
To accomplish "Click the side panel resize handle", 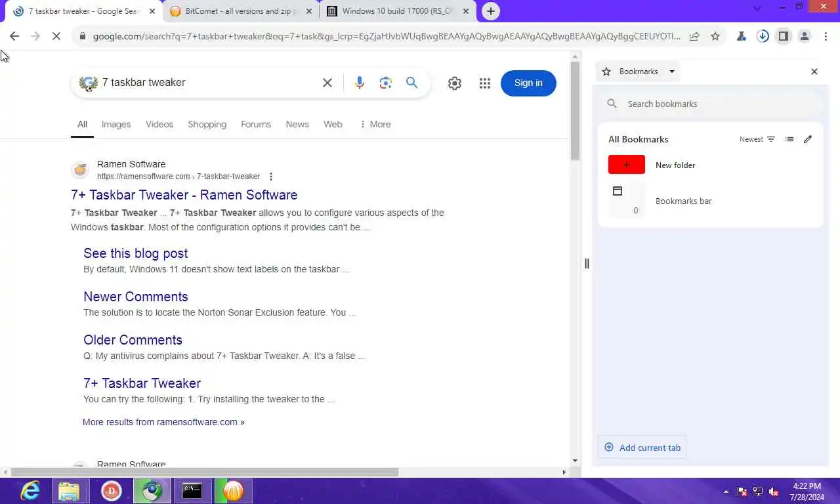I will [x=587, y=264].
